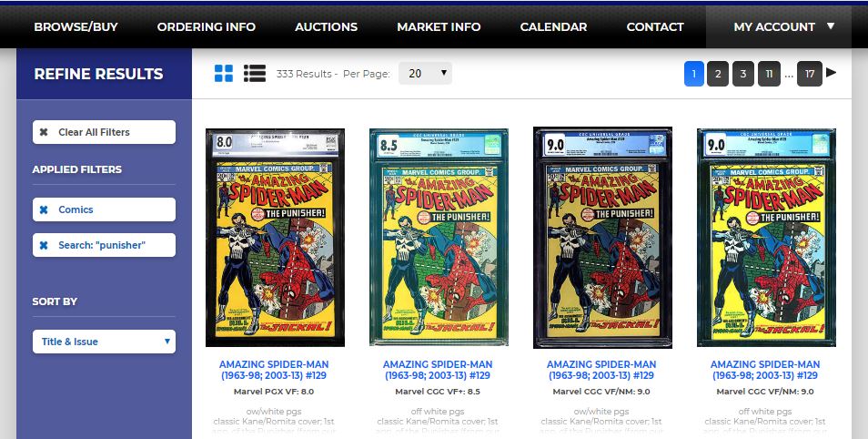The height and width of the screenshot is (439, 868).
Task: Click the Refine Results heading
Action: (x=98, y=74)
